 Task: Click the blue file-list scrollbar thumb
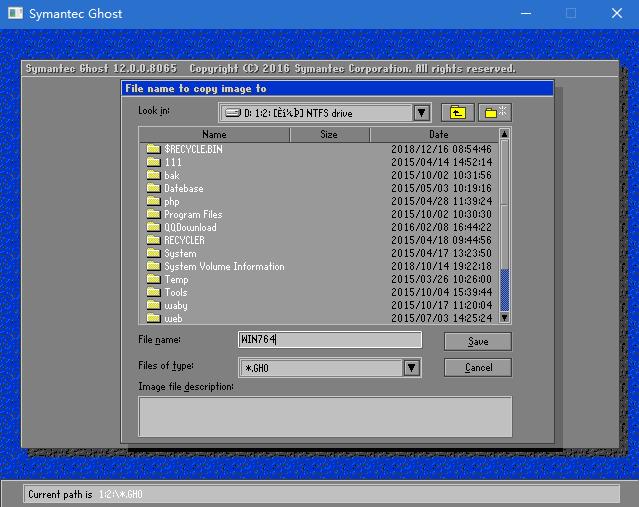coord(504,290)
